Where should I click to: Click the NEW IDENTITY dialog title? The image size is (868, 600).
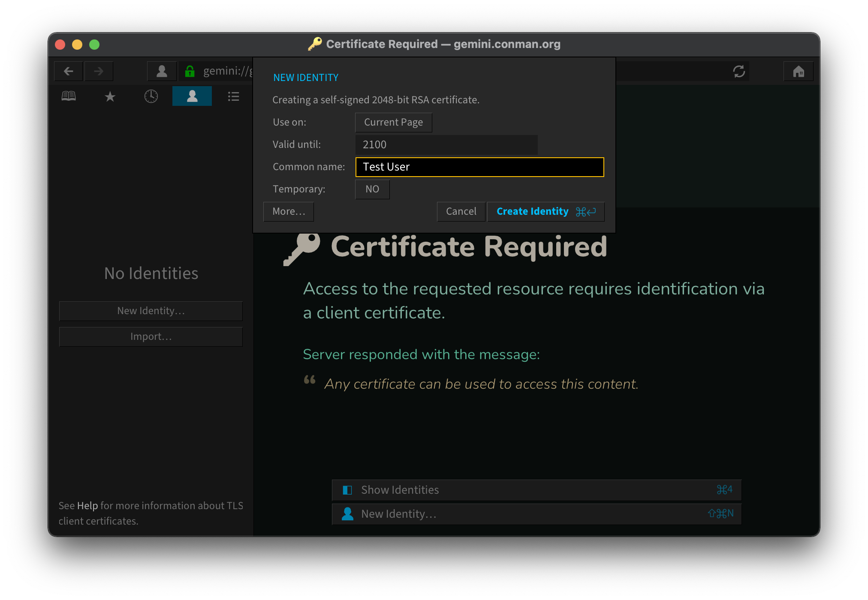pos(306,78)
